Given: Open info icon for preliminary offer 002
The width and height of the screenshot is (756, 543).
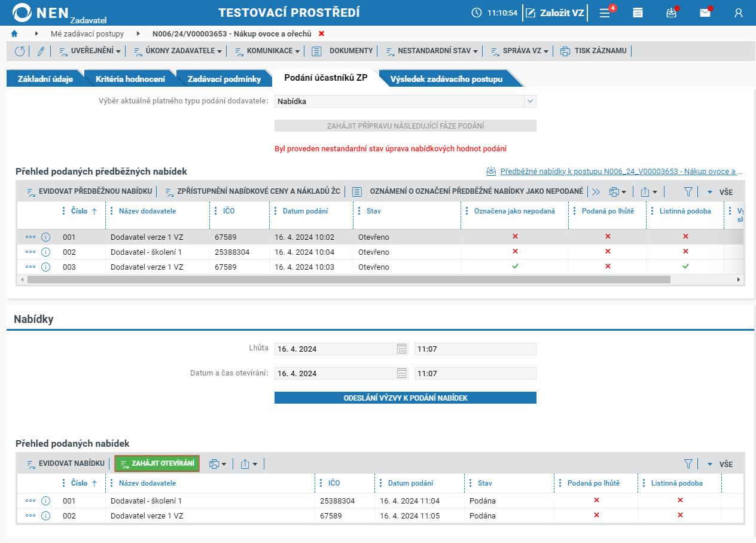Looking at the screenshot, I should pyautogui.click(x=46, y=252).
